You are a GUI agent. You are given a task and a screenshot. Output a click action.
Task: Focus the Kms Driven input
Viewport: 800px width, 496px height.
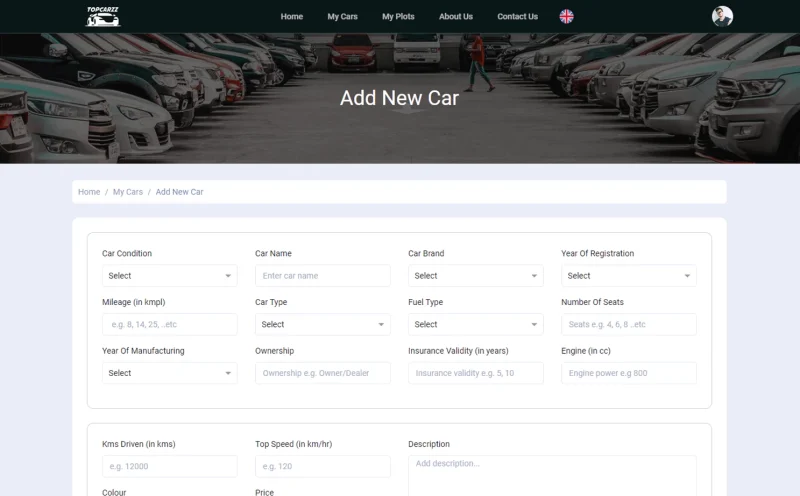pos(169,466)
